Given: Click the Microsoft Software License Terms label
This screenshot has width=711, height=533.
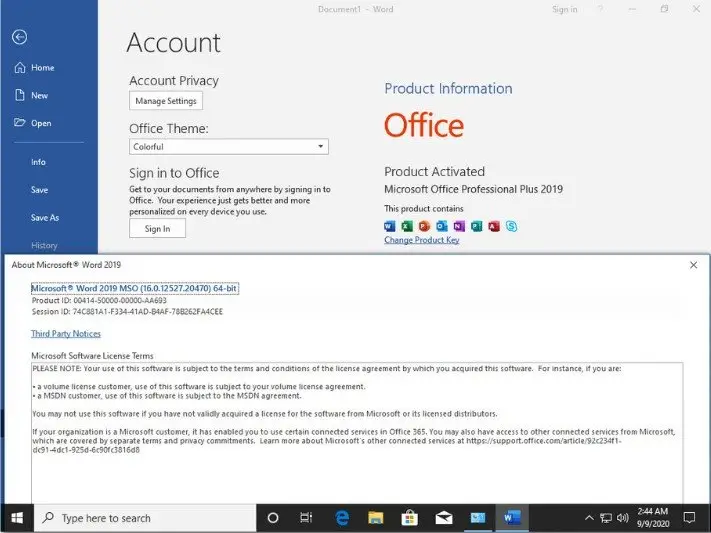Looking at the screenshot, I should tap(92, 356).
